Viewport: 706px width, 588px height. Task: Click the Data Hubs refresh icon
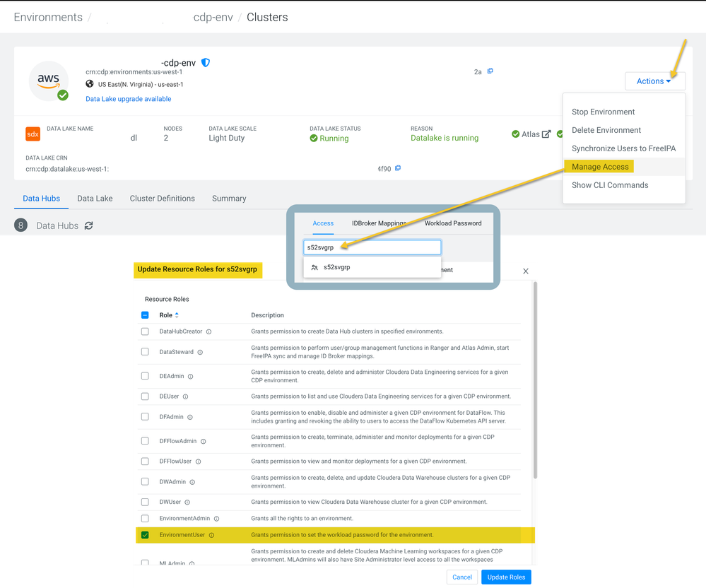89,225
